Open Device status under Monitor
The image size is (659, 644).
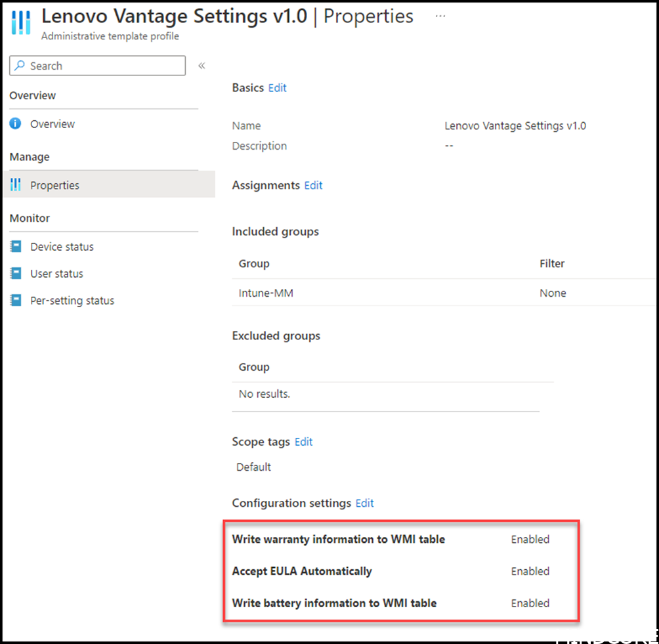62,247
